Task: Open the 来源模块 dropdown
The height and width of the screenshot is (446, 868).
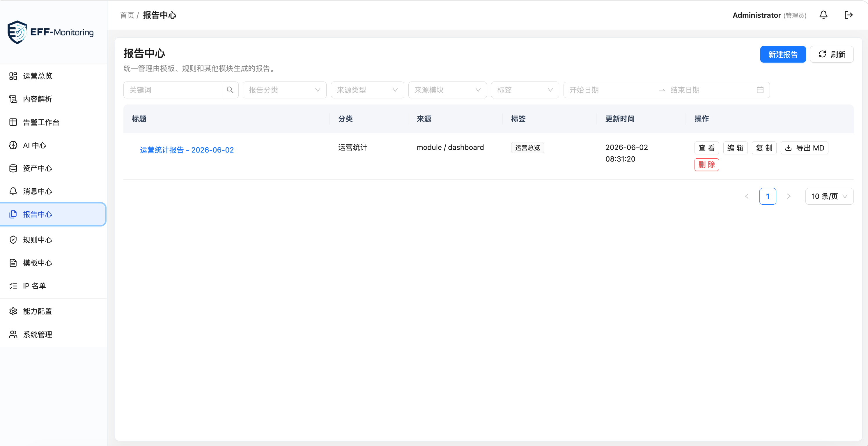Action: 447,90
